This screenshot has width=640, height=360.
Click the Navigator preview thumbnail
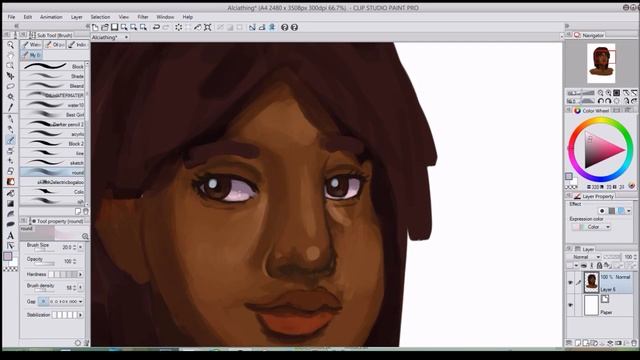point(601,63)
